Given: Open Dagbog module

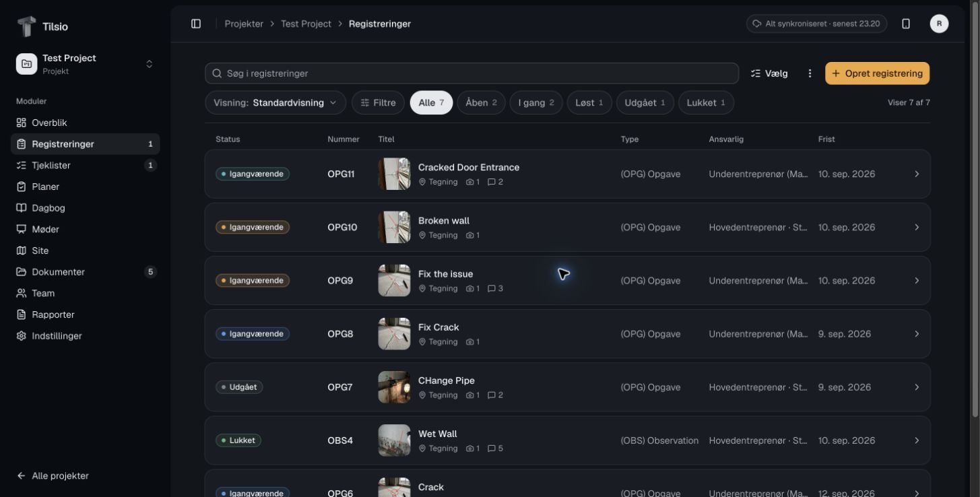Looking at the screenshot, I should 85,208.
